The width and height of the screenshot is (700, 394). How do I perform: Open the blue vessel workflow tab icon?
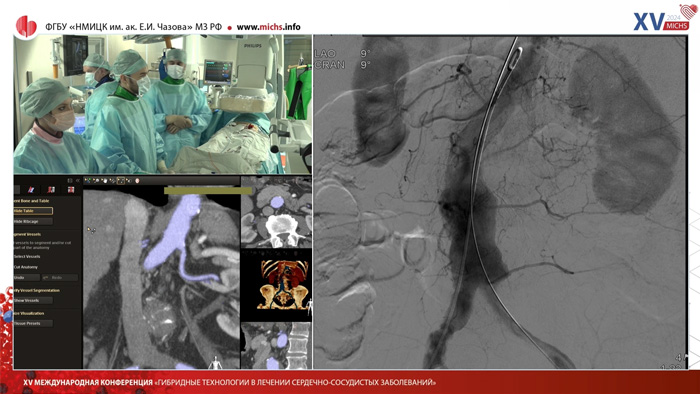[31, 190]
